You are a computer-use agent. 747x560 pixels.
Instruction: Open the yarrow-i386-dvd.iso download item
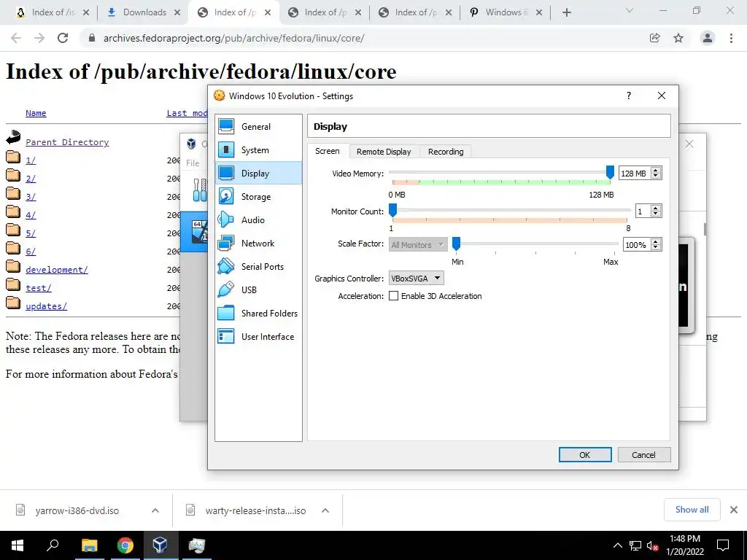tap(76, 510)
